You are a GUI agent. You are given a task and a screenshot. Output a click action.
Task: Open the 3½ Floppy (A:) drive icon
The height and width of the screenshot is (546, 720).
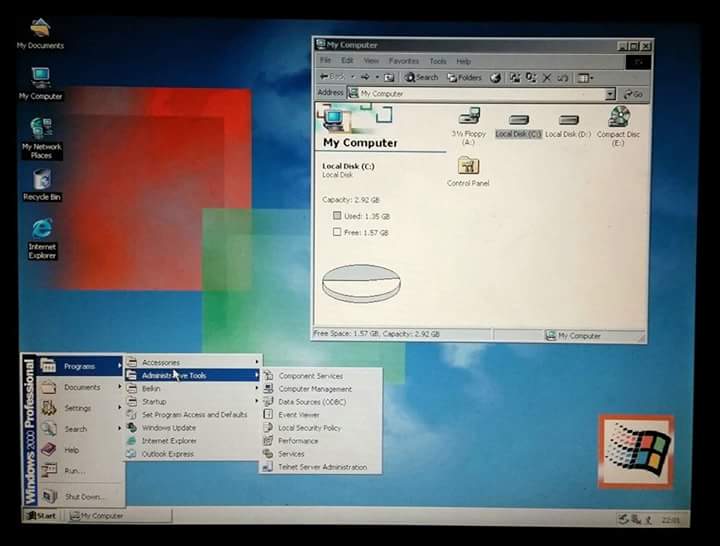pos(468,119)
